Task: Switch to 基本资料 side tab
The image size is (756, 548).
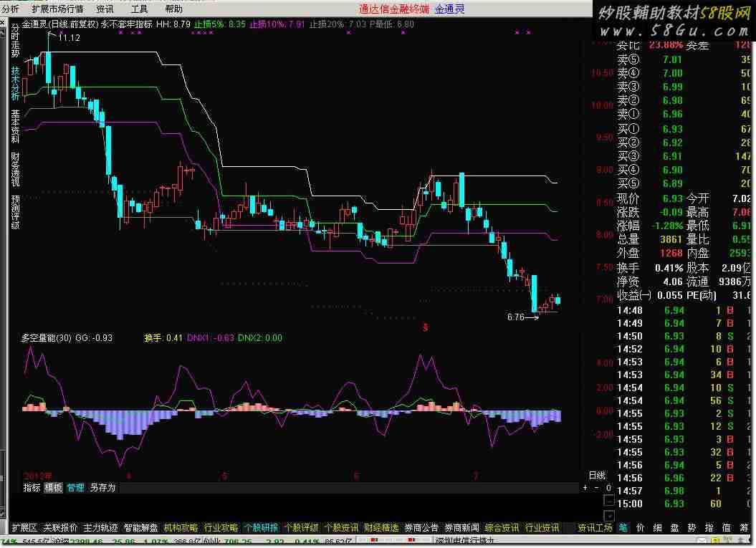Action: tap(15, 126)
